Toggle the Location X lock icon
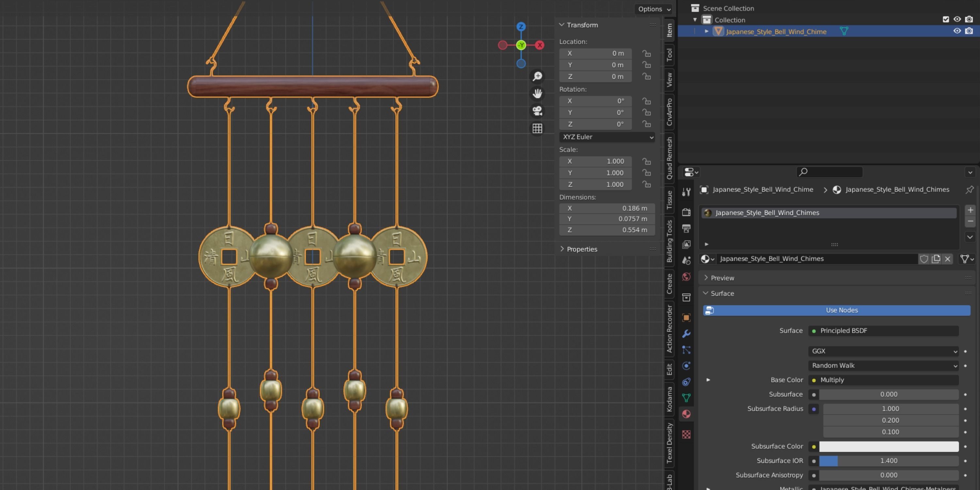 coord(646,53)
